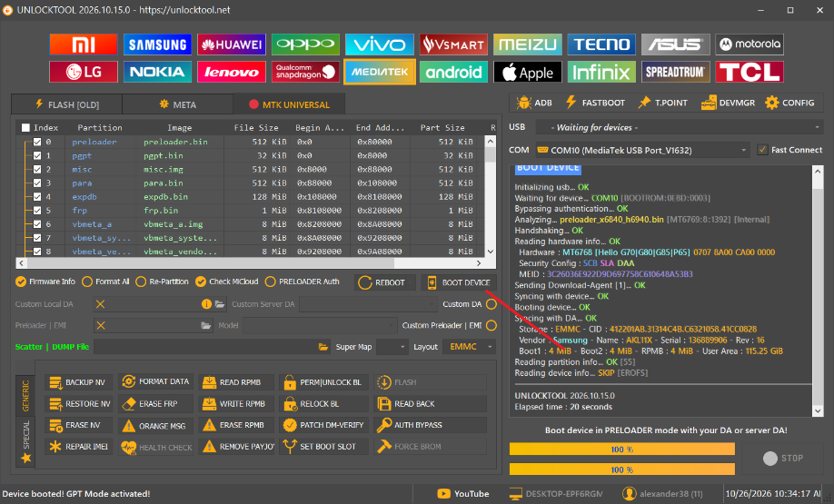
Task: Open CONFIG gear settings
Action: (789, 103)
